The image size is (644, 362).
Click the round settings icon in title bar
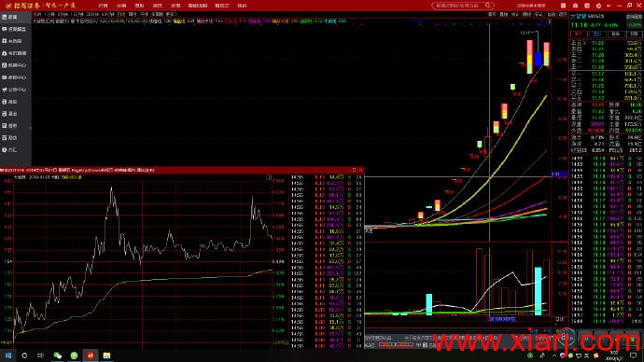598,6
